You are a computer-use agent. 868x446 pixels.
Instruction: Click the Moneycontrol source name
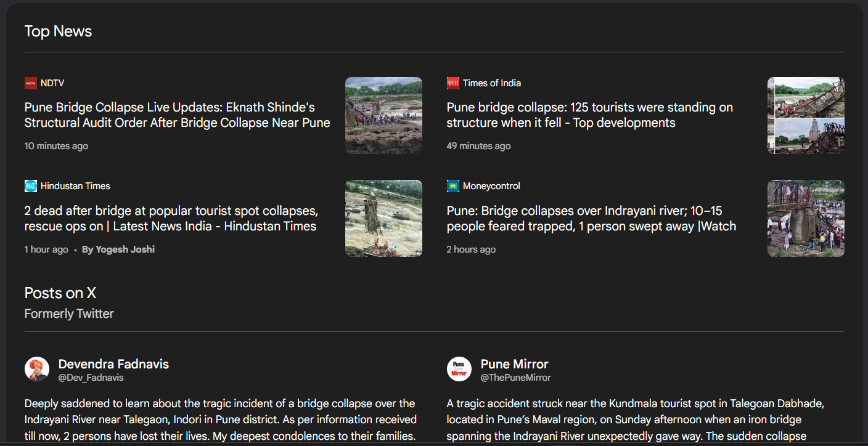pos(491,186)
